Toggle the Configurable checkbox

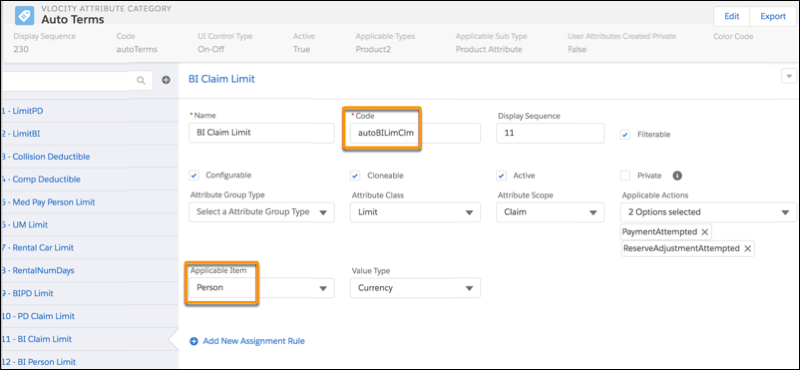(194, 175)
